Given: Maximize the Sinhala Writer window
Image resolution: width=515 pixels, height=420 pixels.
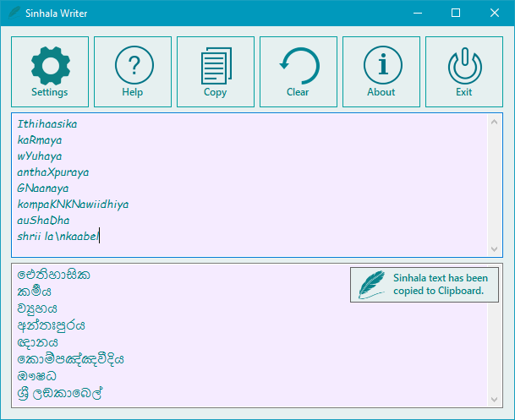Looking at the screenshot, I should 456,14.
